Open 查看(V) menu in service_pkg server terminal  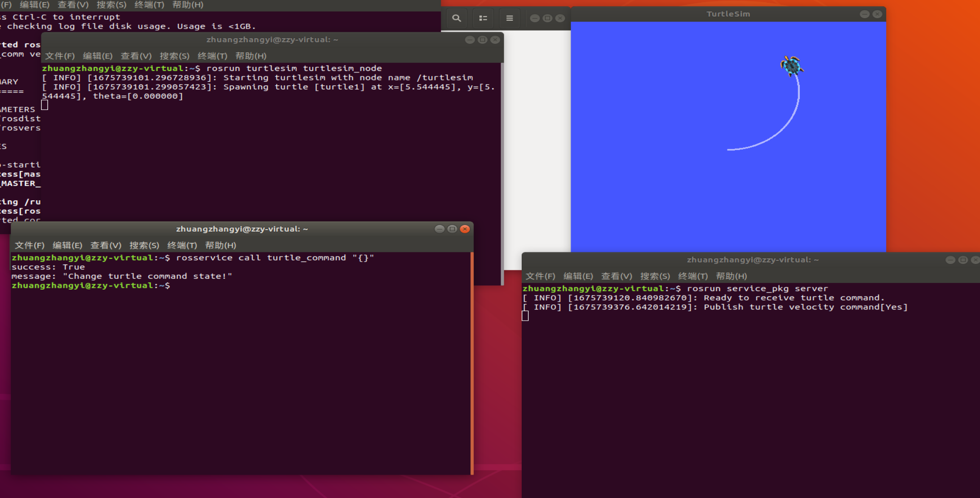[x=616, y=276]
